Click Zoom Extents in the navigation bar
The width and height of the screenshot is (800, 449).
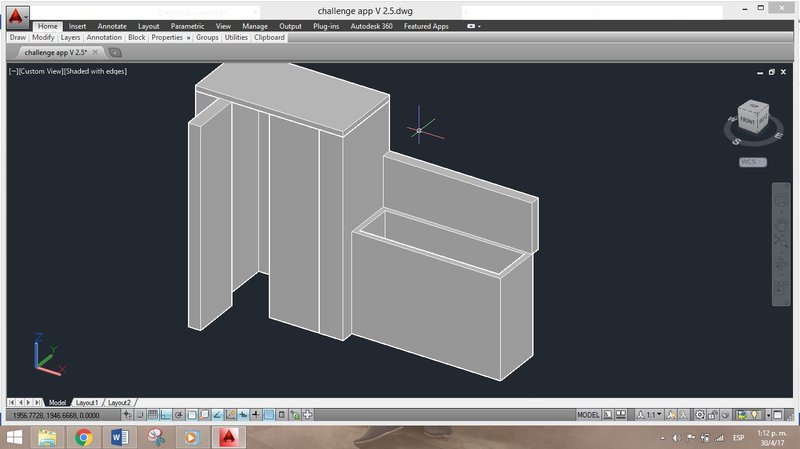click(781, 243)
